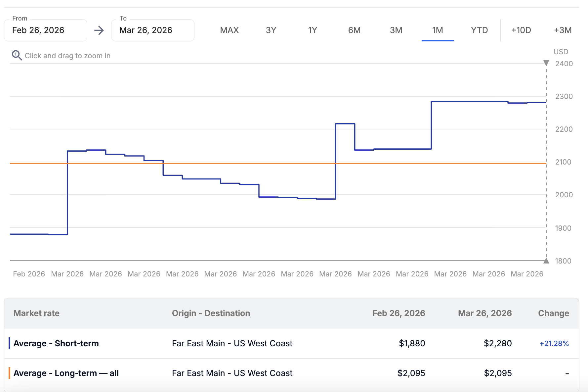Switch to 6M range view
Image resolution: width=588 pixels, height=392 pixels.
(x=354, y=30)
